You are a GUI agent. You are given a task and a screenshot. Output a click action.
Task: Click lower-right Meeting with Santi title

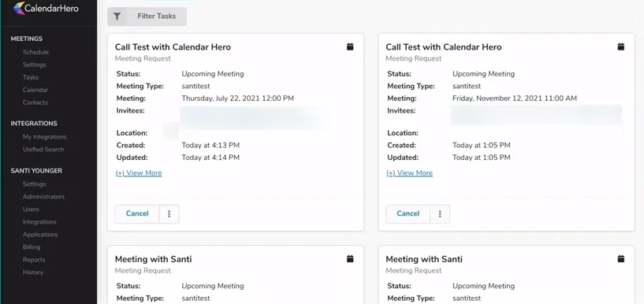424,259
